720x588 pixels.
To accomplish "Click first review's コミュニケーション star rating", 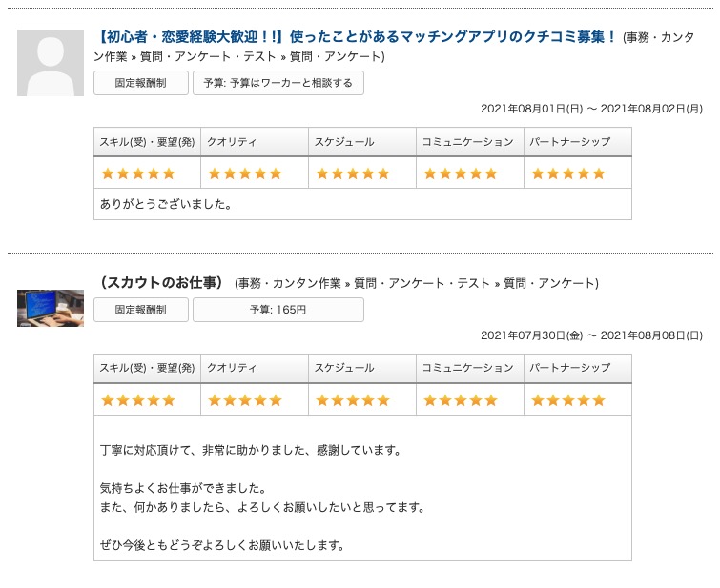I will 461,173.
